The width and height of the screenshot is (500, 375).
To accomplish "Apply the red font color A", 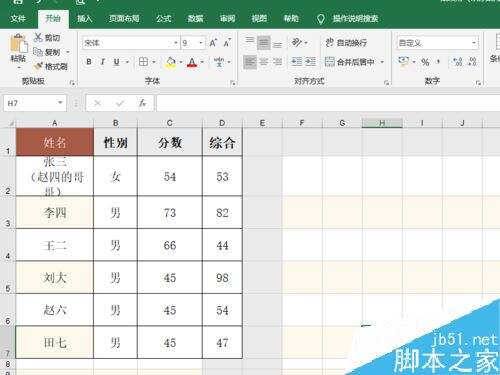I will click(192, 62).
